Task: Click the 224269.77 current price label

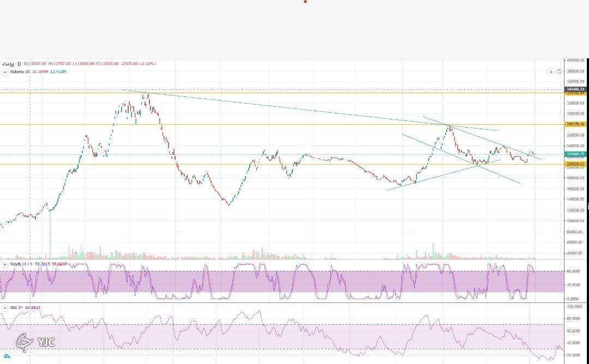Action: [x=575, y=154]
